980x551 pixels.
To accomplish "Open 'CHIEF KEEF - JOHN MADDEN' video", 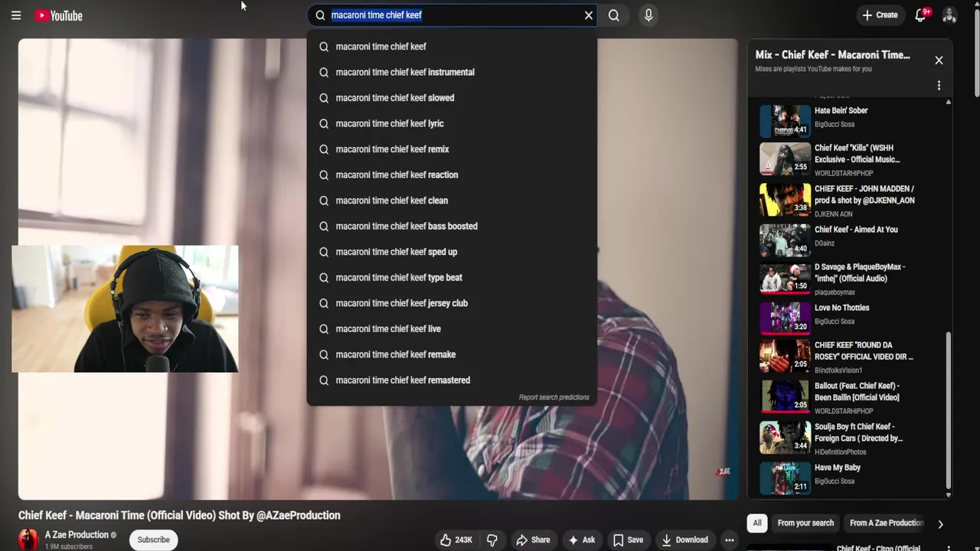I will [848, 201].
